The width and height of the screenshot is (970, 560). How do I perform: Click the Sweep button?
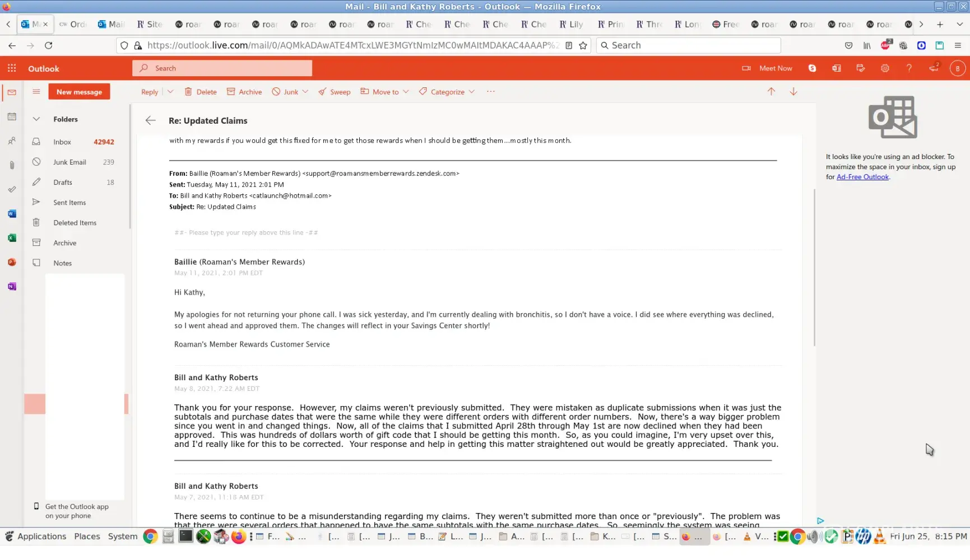(x=335, y=92)
